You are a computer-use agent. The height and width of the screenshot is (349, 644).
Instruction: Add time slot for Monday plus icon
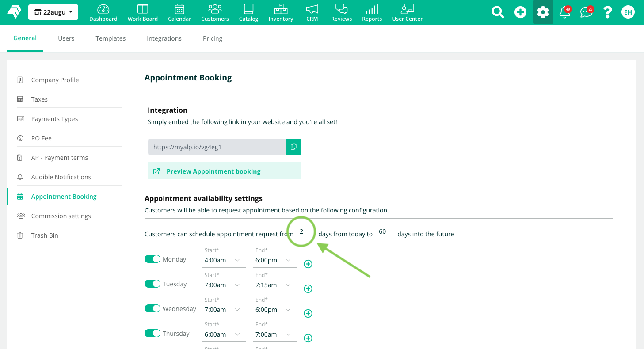pos(308,264)
